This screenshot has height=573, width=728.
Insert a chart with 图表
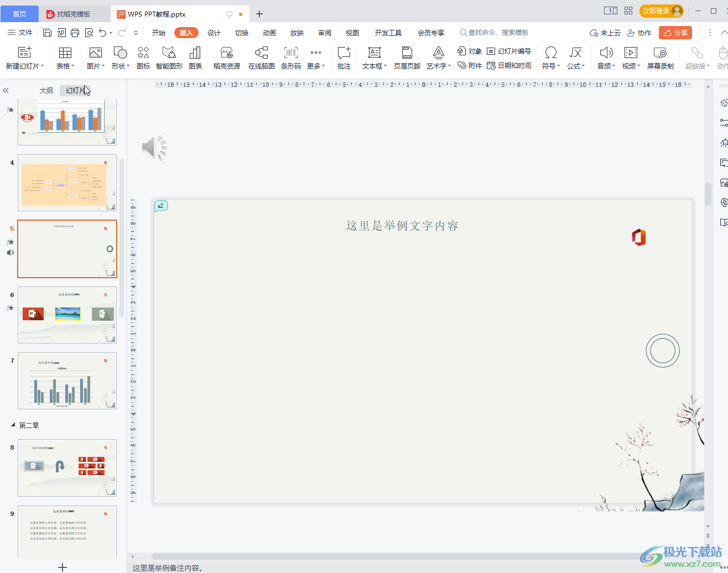[x=195, y=58]
